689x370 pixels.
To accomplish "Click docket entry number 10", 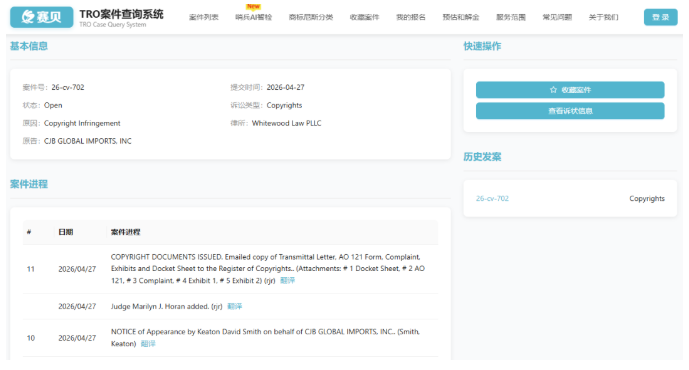I will [x=31, y=338].
